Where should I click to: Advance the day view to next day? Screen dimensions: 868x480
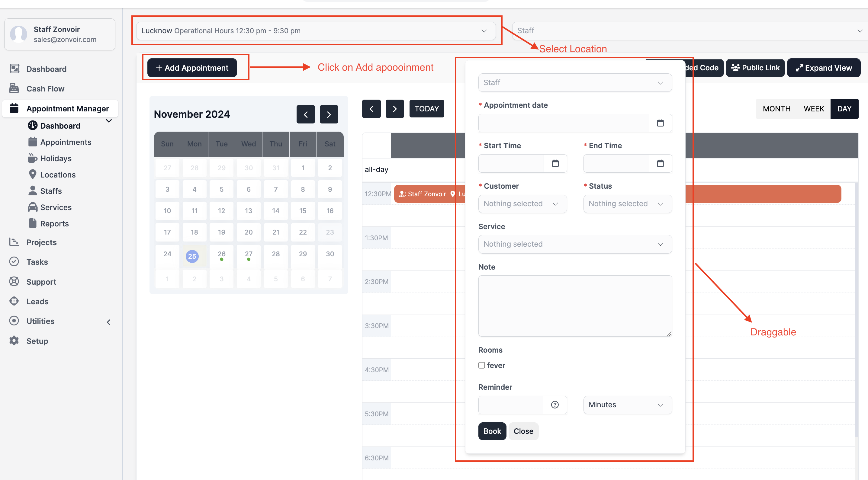(x=394, y=109)
